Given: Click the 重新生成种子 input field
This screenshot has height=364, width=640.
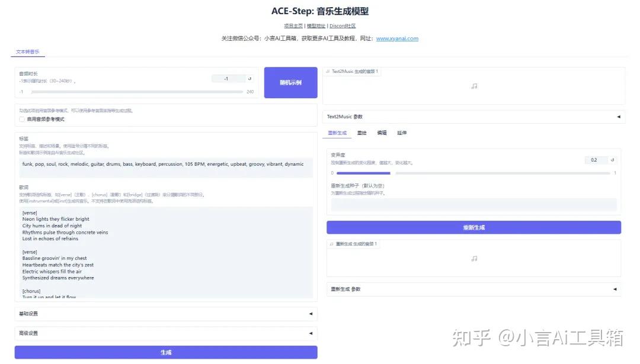Looking at the screenshot, I should 474,204.
